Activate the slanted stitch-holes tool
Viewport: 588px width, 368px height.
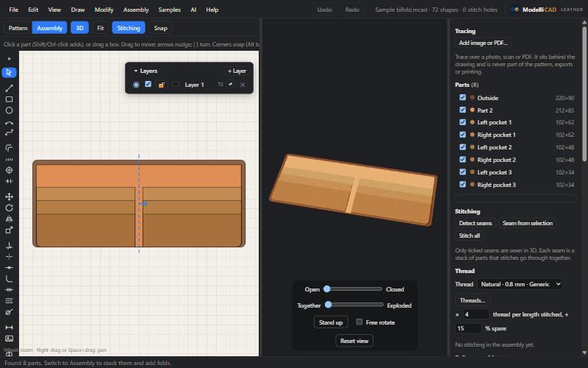coord(9,159)
